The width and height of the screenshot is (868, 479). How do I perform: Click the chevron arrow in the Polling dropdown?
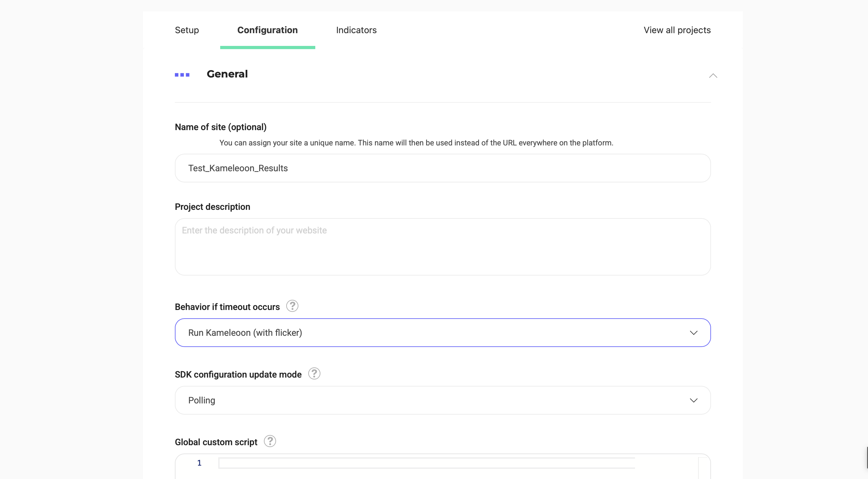(693, 400)
